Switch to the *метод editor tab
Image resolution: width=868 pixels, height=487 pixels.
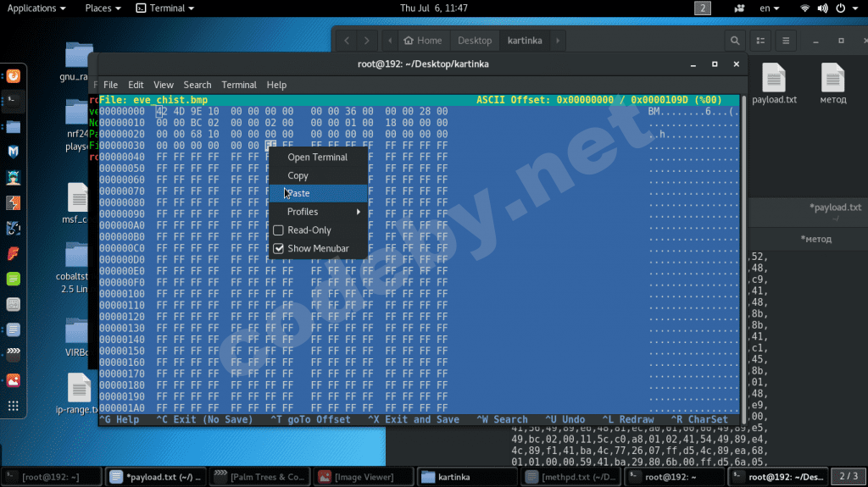point(816,239)
